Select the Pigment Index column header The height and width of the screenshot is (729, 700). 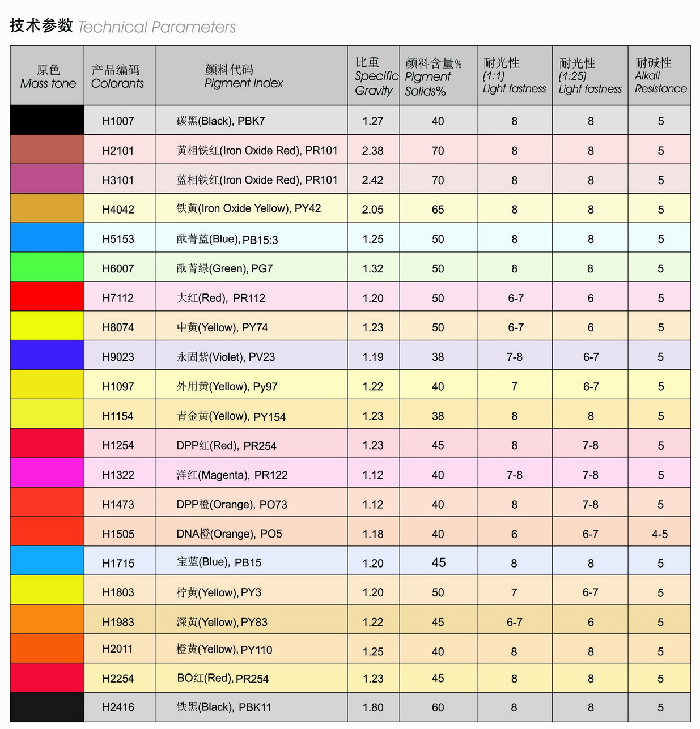tap(244, 76)
